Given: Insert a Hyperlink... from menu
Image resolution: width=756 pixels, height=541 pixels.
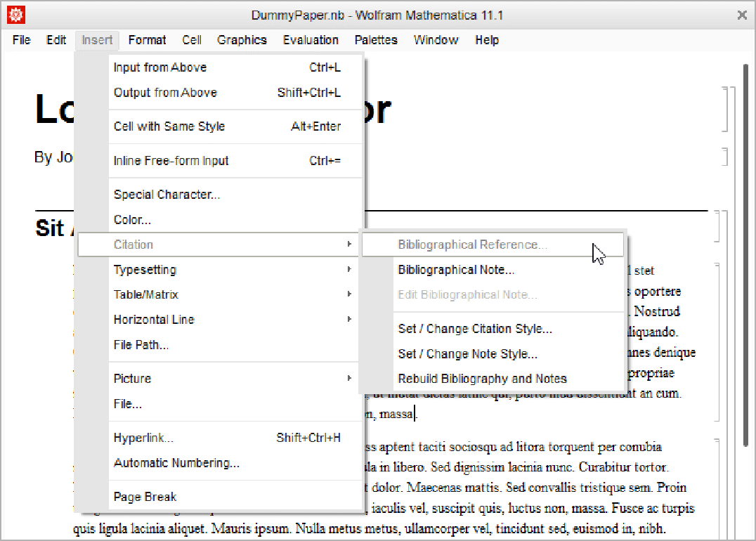Looking at the screenshot, I should (143, 438).
